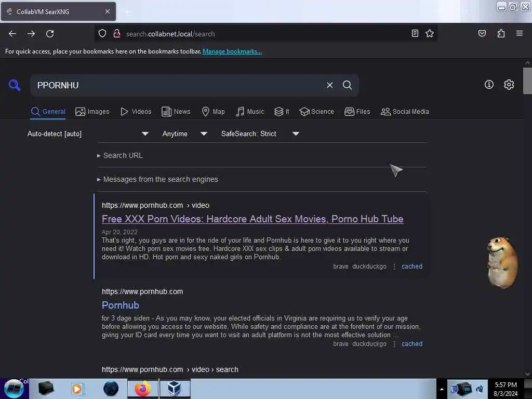Switch to the Science tab
This screenshot has width=532, height=399.
coord(316,112)
